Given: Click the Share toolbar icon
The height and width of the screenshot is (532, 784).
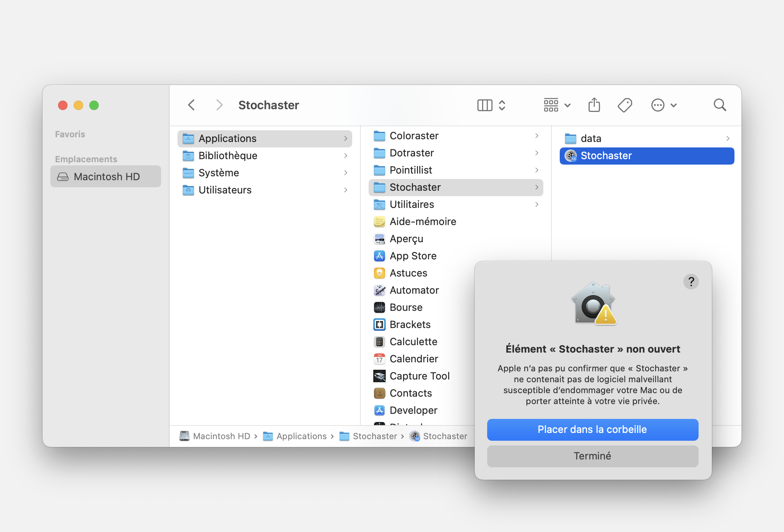Looking at the screenshot, I should 594,105.
